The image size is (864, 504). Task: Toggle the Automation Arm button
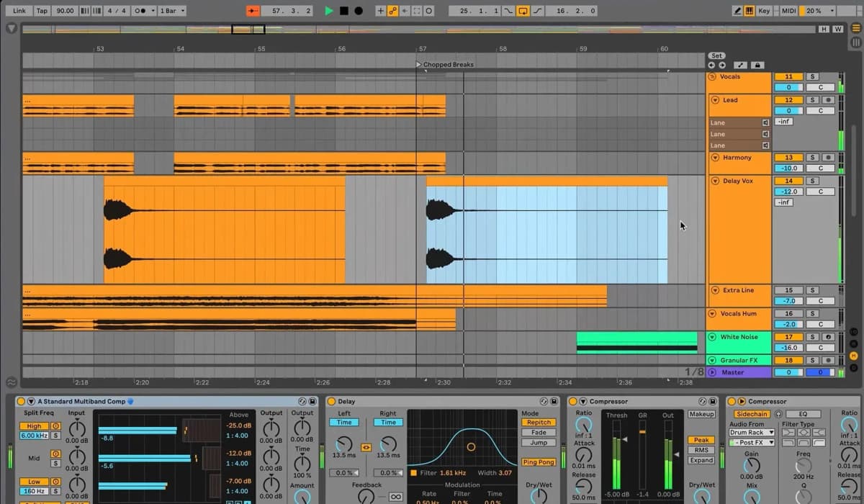392,11
